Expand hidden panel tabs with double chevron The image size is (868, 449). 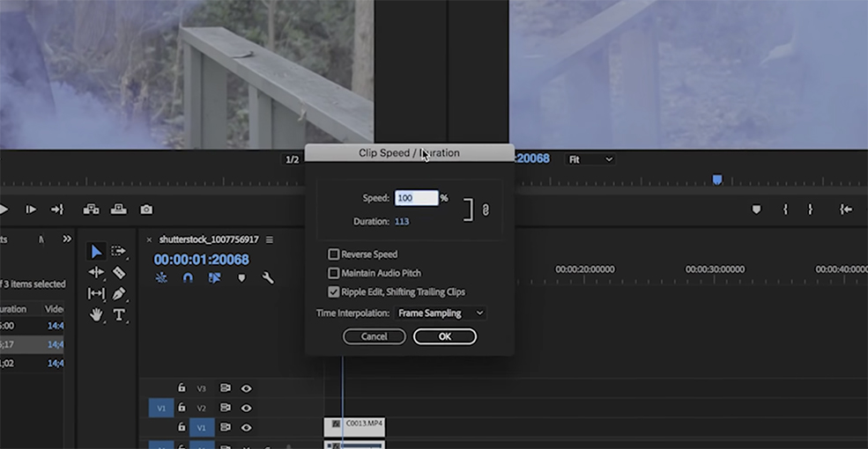click(x=67, y=239)
